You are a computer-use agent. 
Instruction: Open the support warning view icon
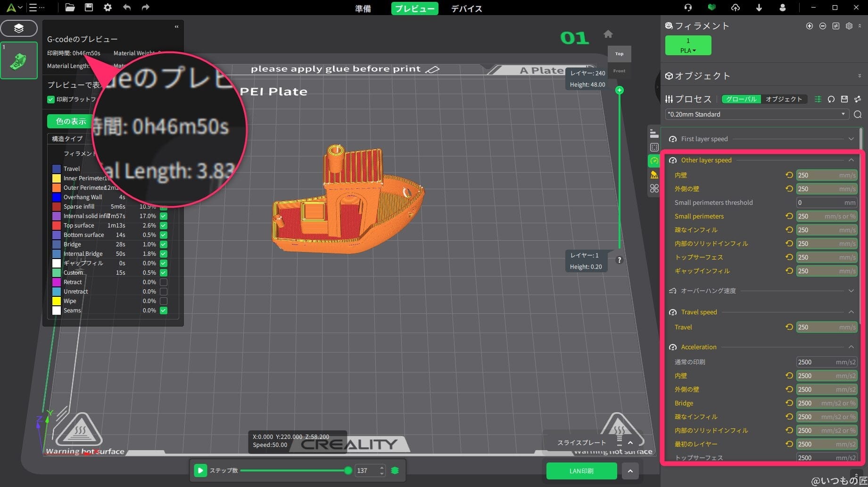click(654, 174)
